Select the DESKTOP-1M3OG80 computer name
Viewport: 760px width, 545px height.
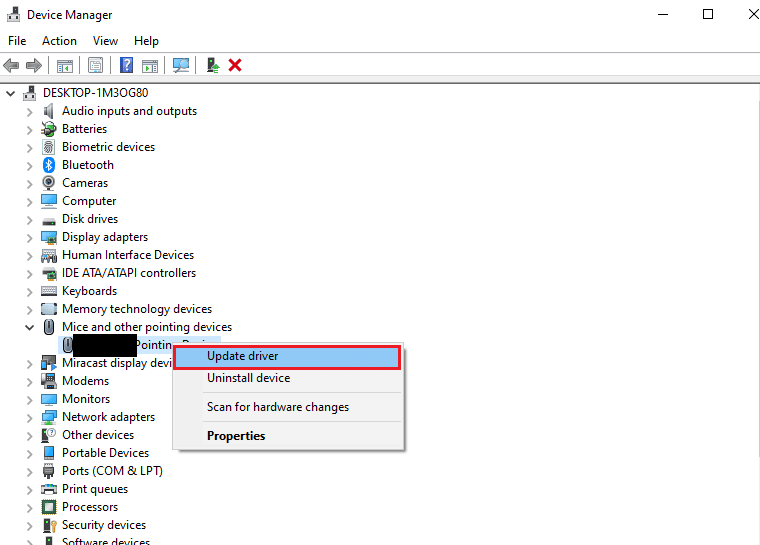coord(95,93)
